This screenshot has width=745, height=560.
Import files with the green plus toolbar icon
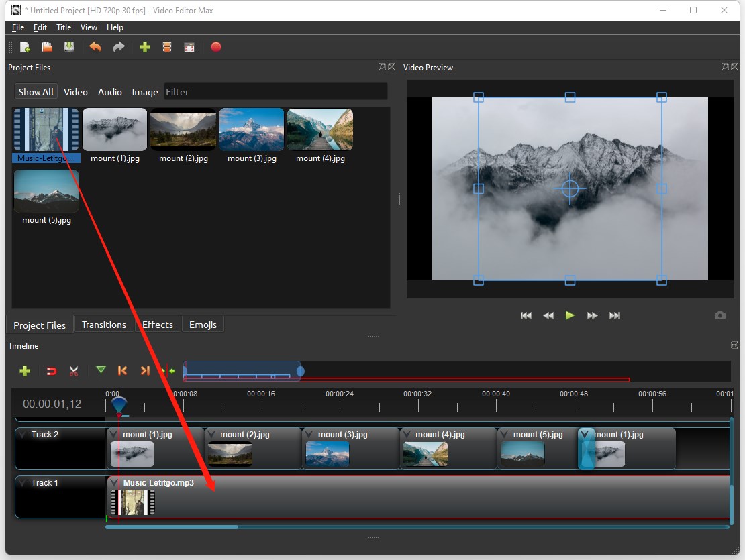[145, 47]
